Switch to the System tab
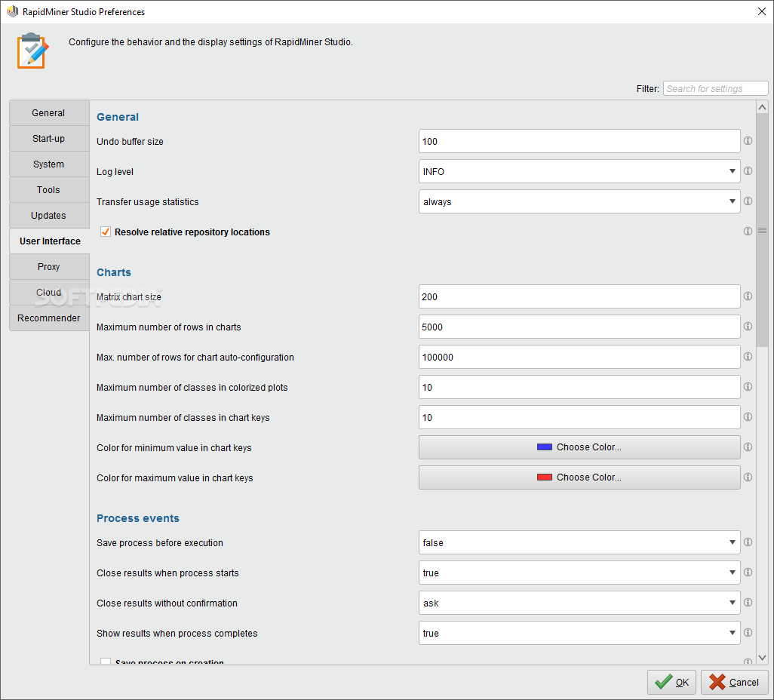The width and height of the screenshot is (774, 700). [49, 164]
